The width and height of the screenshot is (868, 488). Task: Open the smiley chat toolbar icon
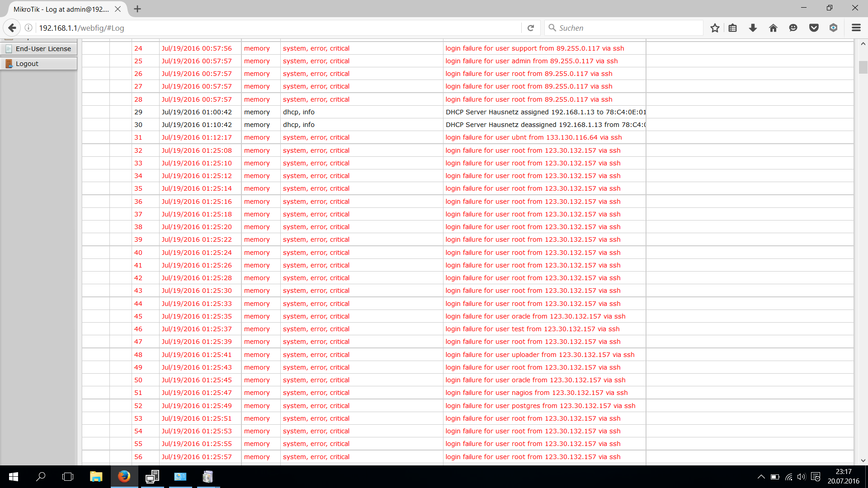[x=793, y=28]
